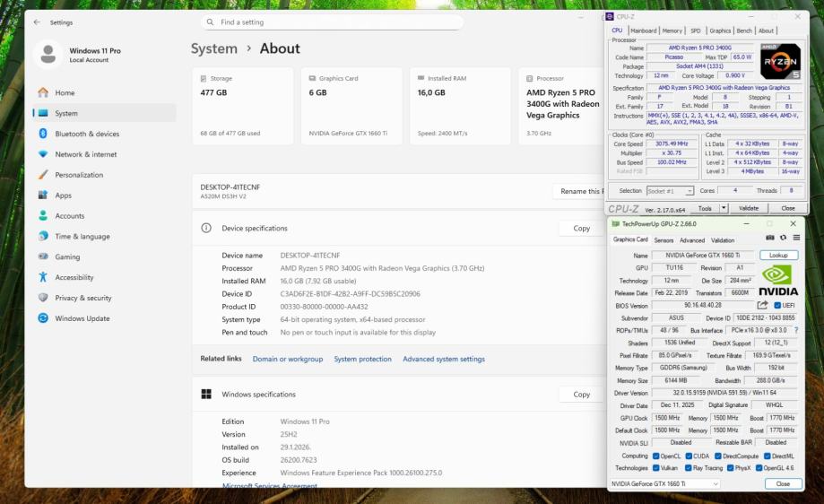Switch to SPD tab in CPU-Z

pos(695,30)
